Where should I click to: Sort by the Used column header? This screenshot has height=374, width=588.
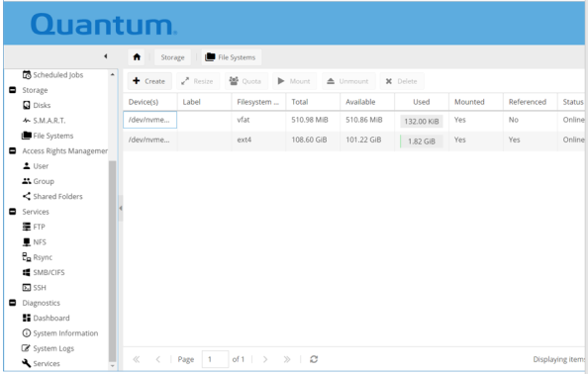422,102
